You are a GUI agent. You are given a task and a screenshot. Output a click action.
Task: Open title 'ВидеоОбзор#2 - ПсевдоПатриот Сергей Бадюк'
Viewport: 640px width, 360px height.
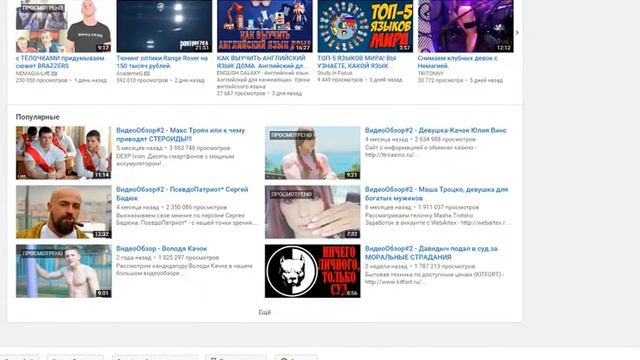point(182,193)
